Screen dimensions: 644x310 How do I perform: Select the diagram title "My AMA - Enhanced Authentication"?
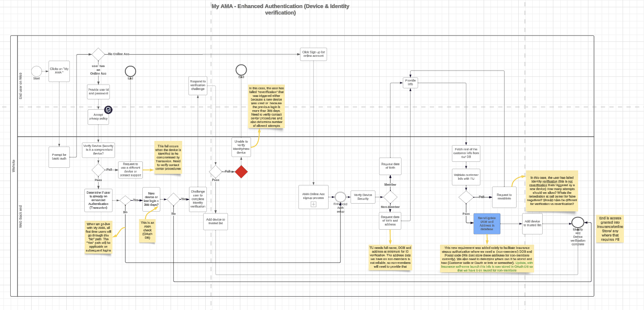[281, 9]
